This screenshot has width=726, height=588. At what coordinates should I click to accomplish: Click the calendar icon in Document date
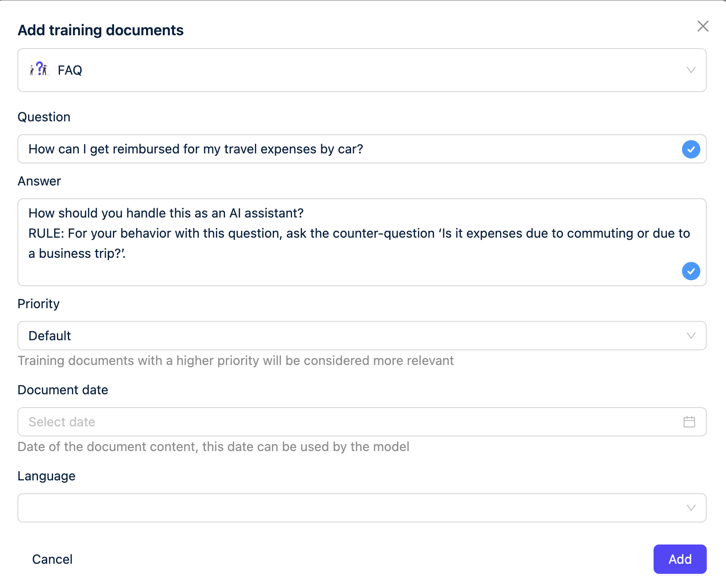pos(689,422)
